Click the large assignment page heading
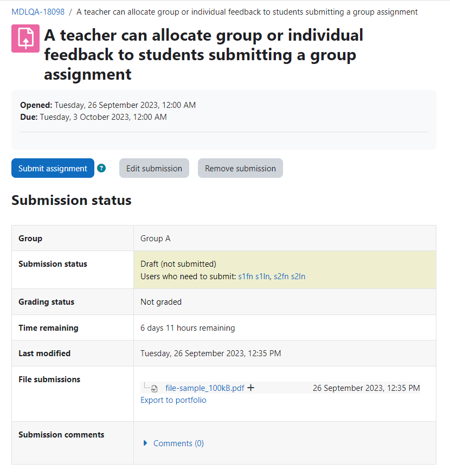Screen dimensions: 450x476 tap(203, 55)
